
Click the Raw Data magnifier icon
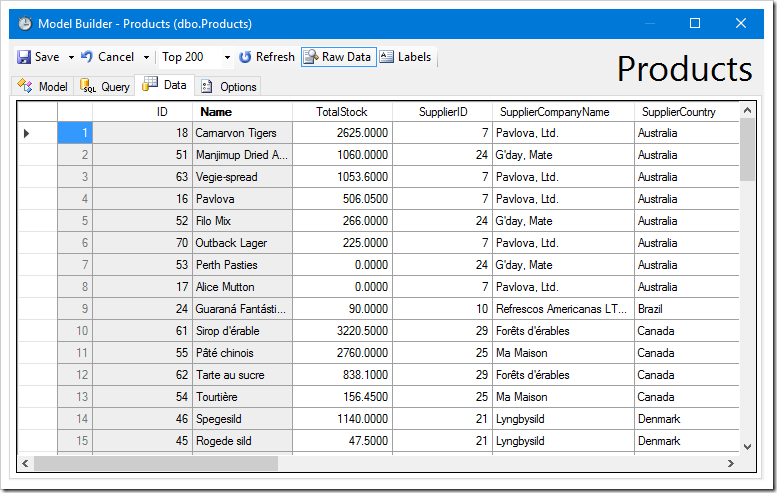point(311,57)
